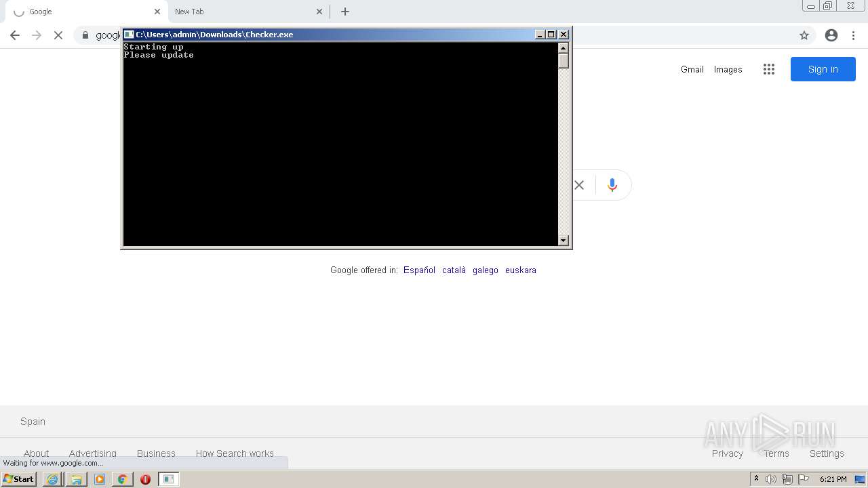The height and width of the screenshot is (488, 868).
Task: Open the Advertising footer link
Action: (x=92, y=453)
